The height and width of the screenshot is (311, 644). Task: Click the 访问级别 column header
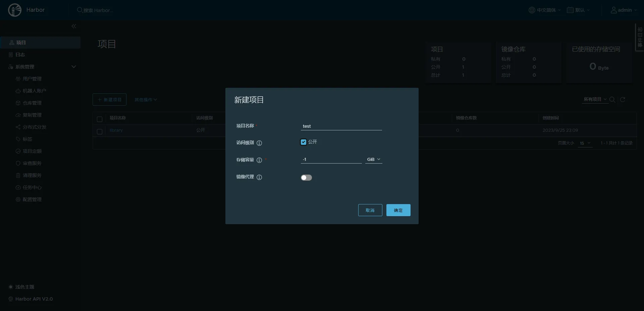(205, 118)
